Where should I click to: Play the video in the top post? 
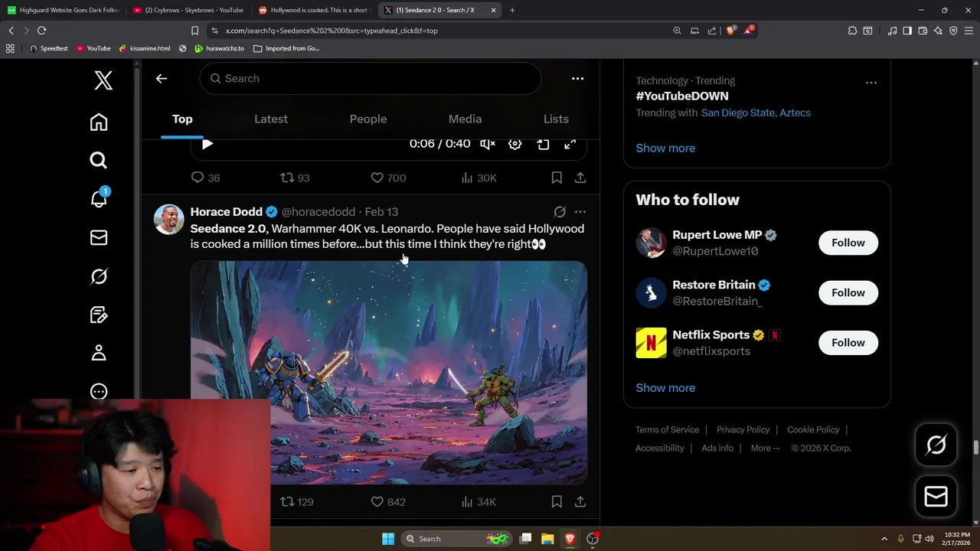[207, 144]
